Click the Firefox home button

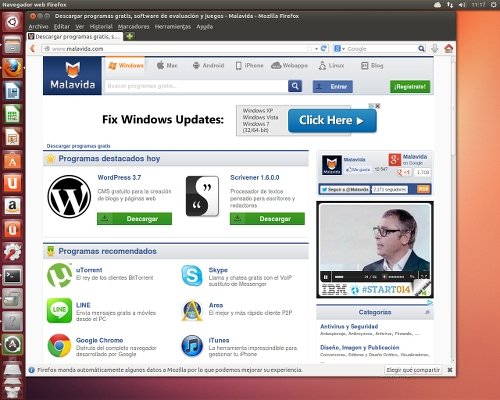[449, 49]
